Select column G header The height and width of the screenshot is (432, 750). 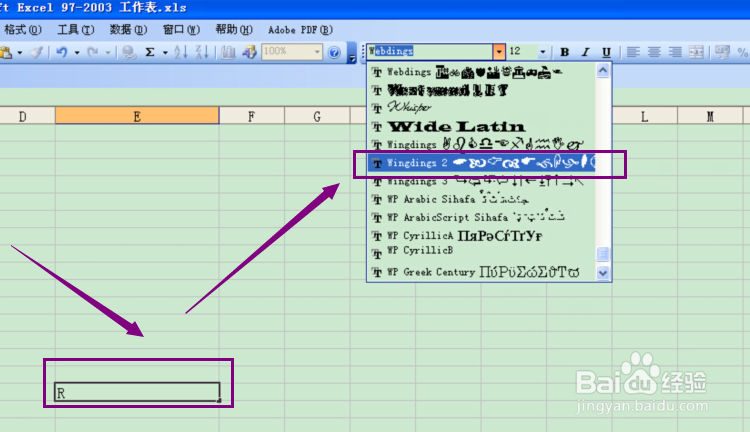tap(317, 116)
